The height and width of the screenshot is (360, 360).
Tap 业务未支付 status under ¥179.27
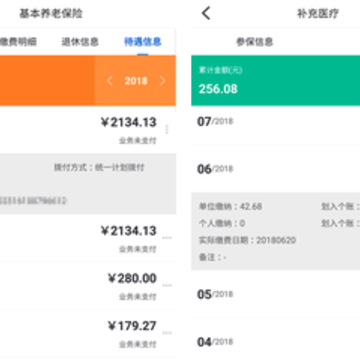(x=138, y=344)
